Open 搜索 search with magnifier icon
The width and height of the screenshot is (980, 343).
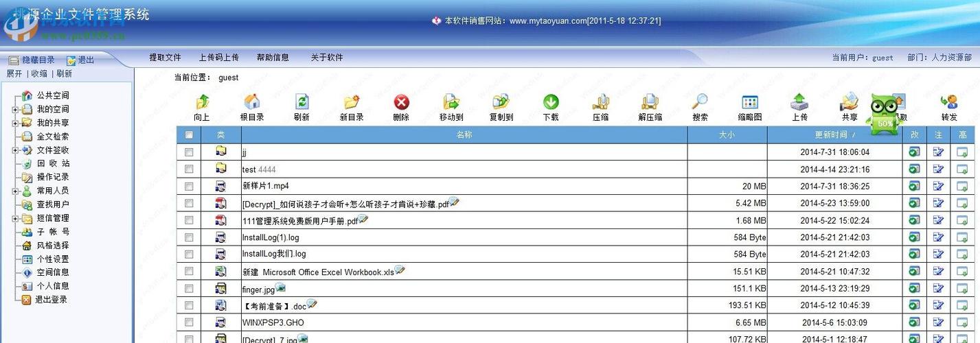pyautogui.click(x=700, y=102)
